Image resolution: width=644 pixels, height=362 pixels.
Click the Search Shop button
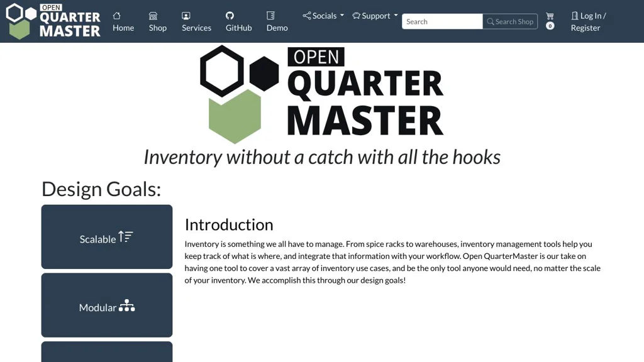click(510, 21)
